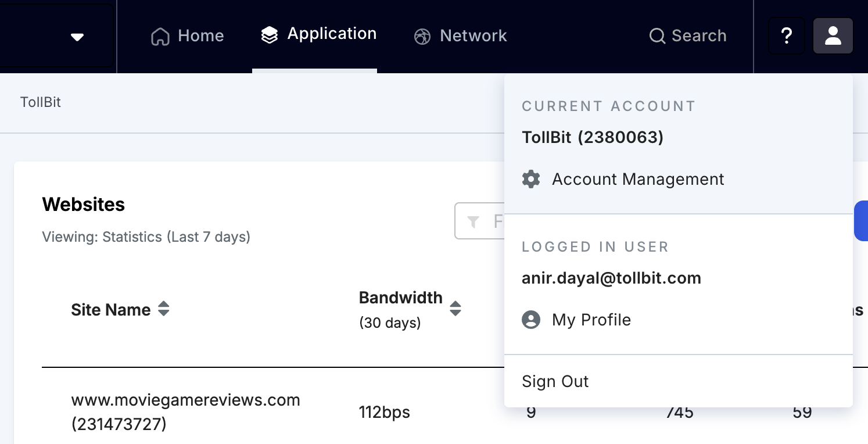868x444 pixels.
Task: Click the anir.dayal@tollbit.com email text
Action: 611,278
